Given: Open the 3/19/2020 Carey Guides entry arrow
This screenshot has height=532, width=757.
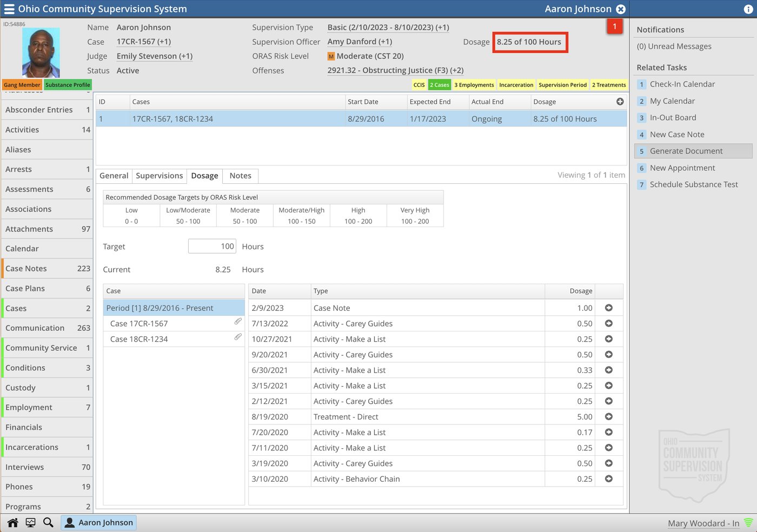Looking at the screenshot, I should click(x=609, y=463).
